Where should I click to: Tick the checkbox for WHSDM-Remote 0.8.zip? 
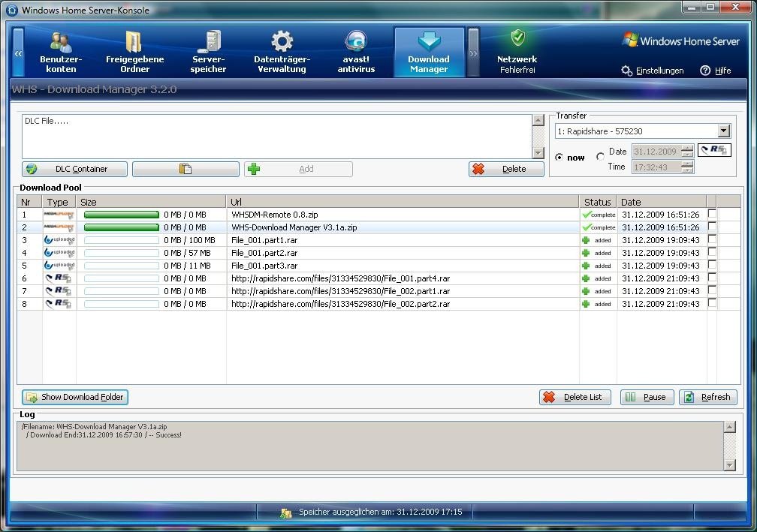tap(712, 214)
